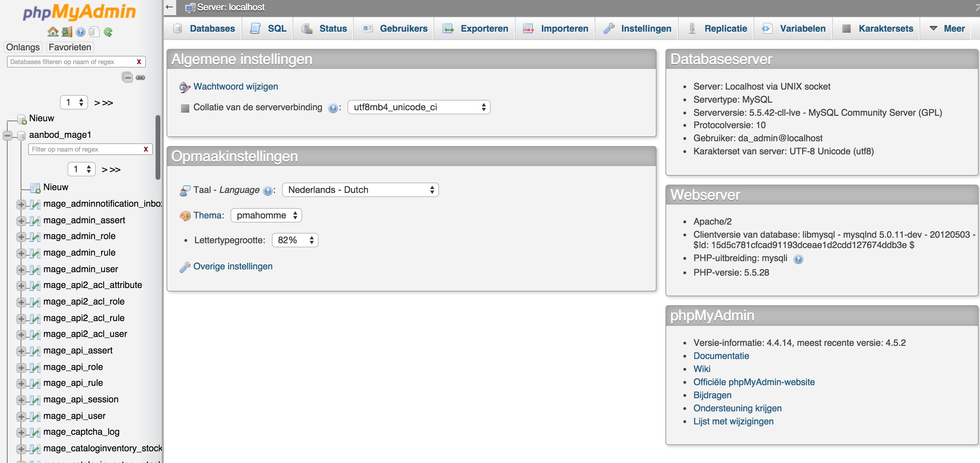This screenshot has width=980, height=463.
Task: Click the Favorieten button
Action: coord(70,47)
